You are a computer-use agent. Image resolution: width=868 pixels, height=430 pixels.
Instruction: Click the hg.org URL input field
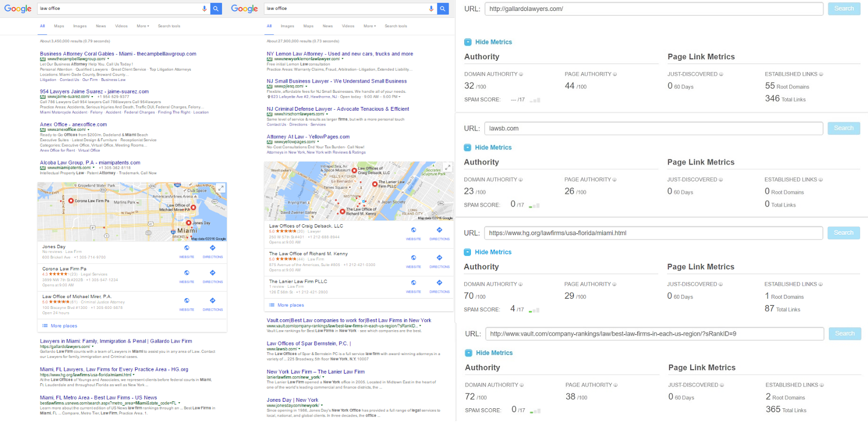[x=654, y=233]
